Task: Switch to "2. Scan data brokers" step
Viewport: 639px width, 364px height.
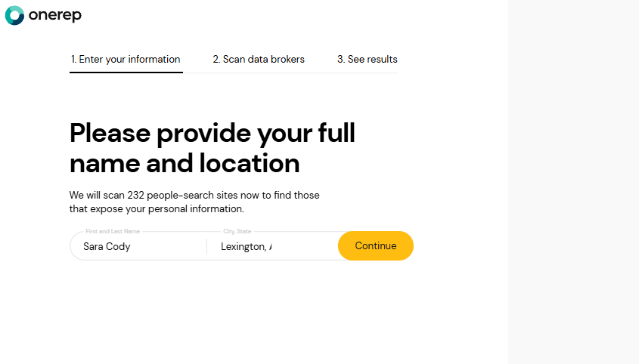Action: point(259,60)
